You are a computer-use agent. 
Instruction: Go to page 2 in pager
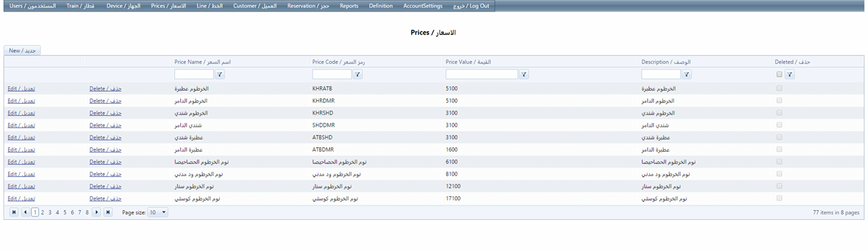42,212
